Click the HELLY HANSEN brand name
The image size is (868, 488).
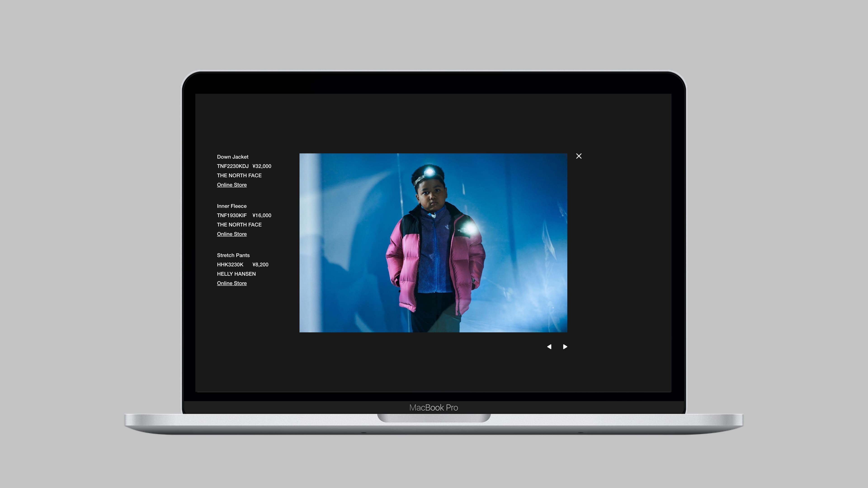(x=236, y=274)
